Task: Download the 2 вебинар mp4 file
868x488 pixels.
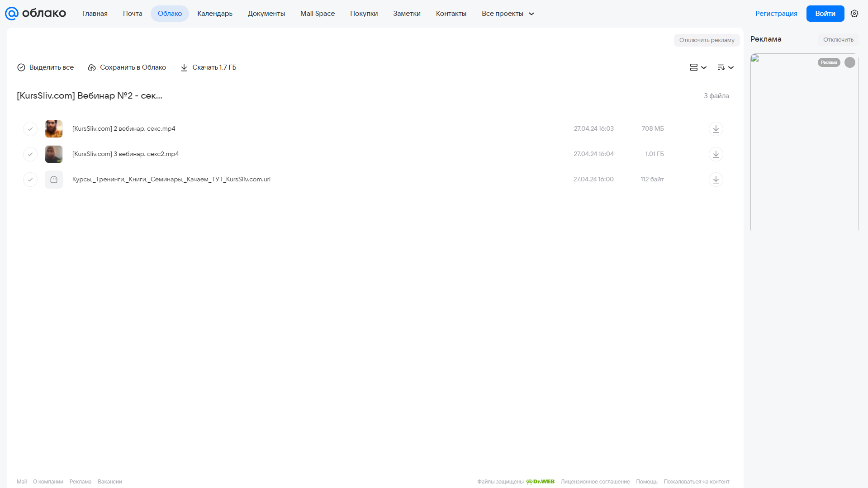Action: pos(716,129)
